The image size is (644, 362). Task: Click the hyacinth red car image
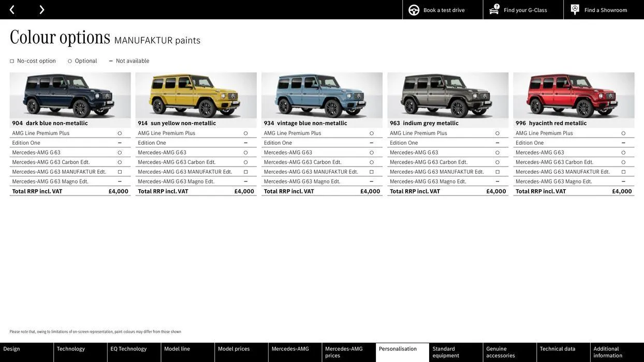click(574, 96)
